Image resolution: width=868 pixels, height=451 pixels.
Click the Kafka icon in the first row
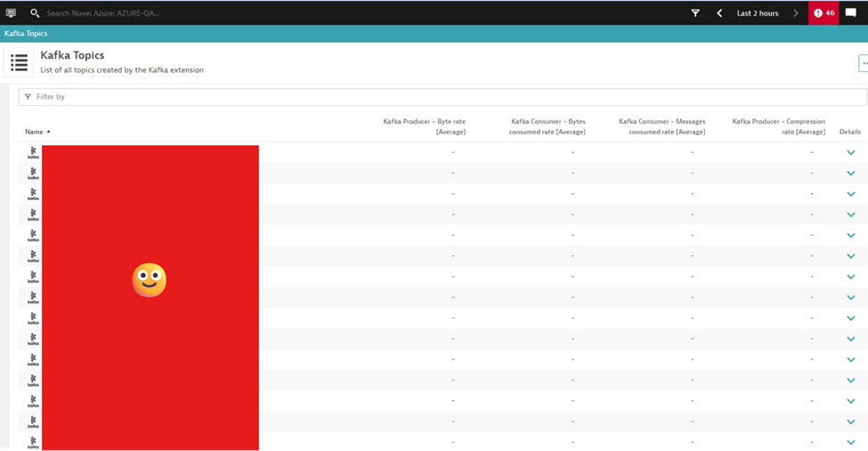pos(33,153)
